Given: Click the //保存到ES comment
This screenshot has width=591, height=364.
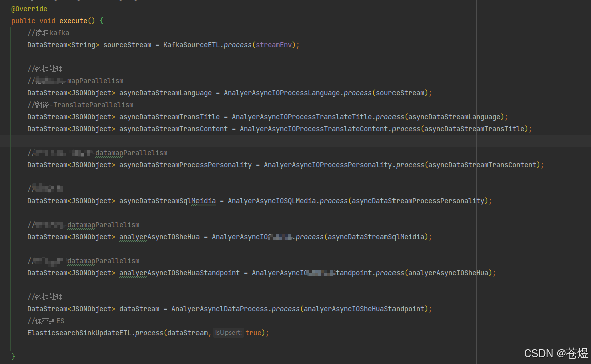Looking at the screenshot, I should tap(46, 321).
